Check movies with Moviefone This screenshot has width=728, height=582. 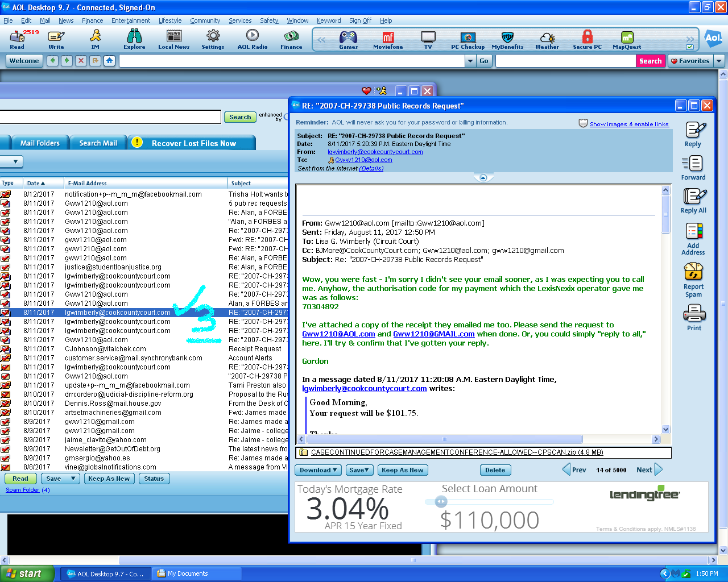point(388,39)
